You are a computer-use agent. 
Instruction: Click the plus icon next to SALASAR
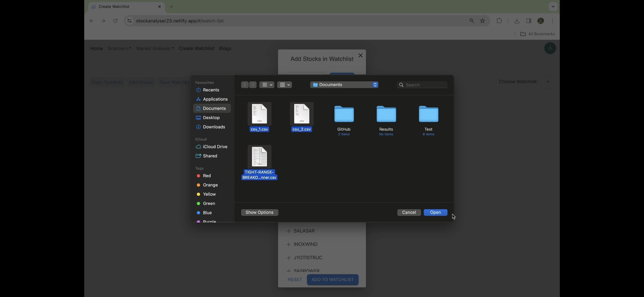point(288,231)
